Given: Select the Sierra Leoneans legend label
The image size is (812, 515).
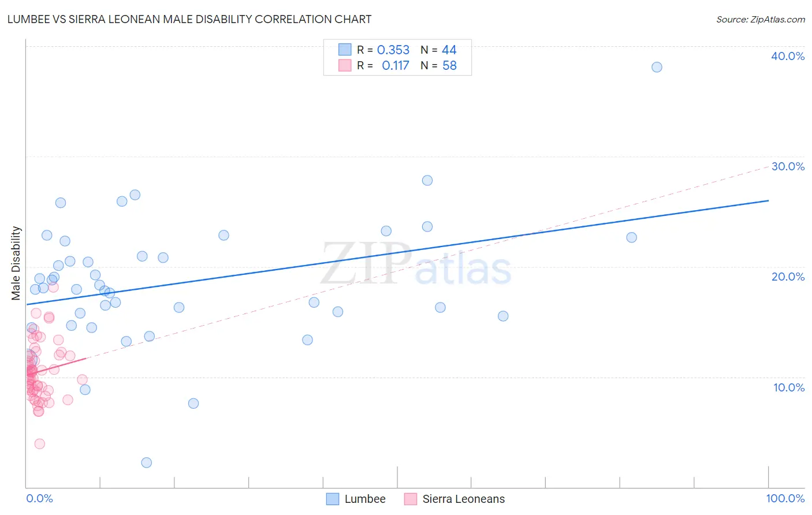Looking at the screenshot, I should pos(464,499).
